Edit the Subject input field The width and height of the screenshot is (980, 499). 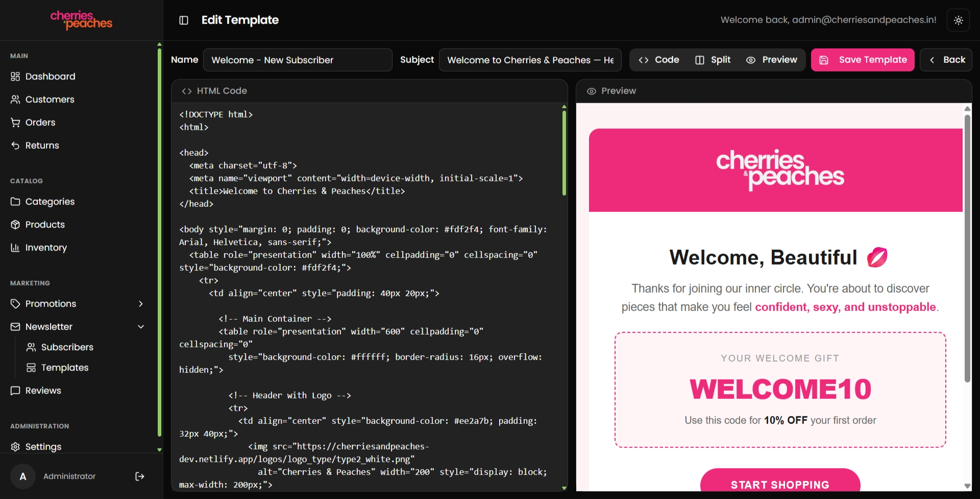[x=530, y=60]
